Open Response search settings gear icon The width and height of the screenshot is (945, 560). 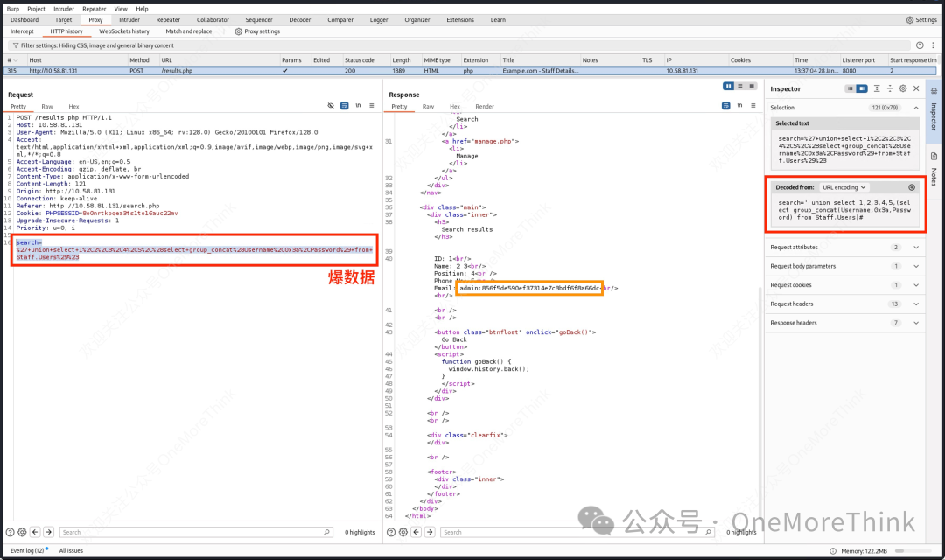403,532
